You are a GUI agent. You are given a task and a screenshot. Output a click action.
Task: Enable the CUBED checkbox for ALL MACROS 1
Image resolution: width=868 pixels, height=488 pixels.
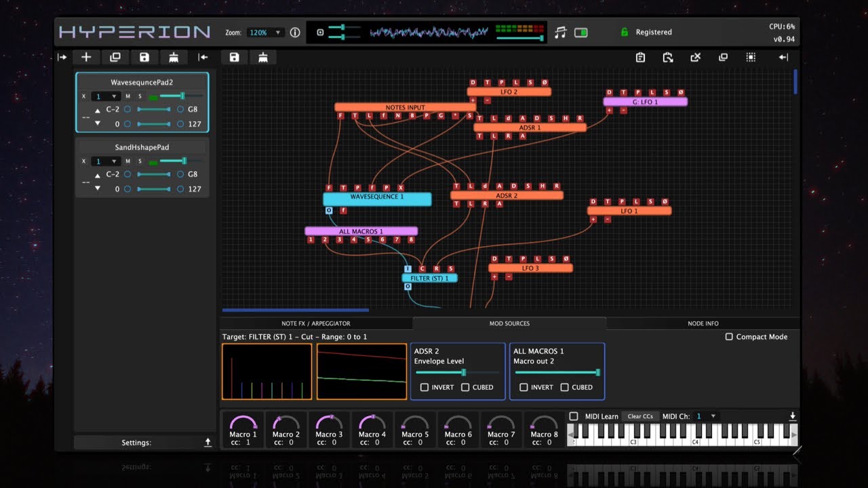(x=564, y=387)
